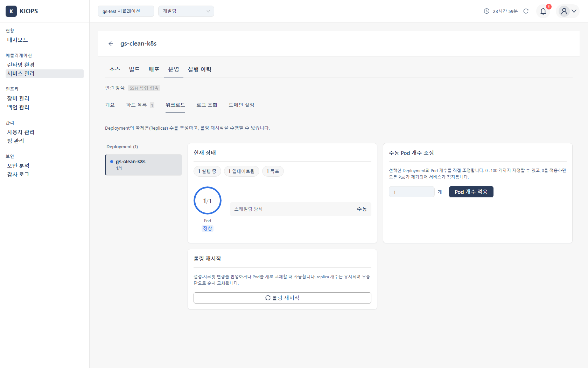Click the KIOPS logo icon

click(11, 11)
